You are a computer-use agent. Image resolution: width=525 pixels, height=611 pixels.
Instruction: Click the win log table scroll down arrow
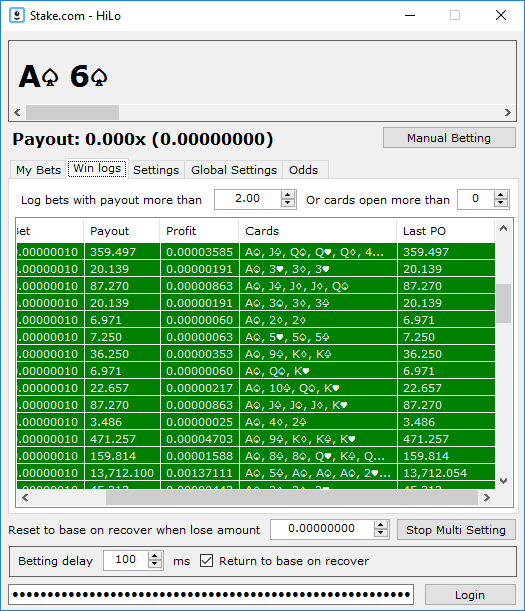504,481
